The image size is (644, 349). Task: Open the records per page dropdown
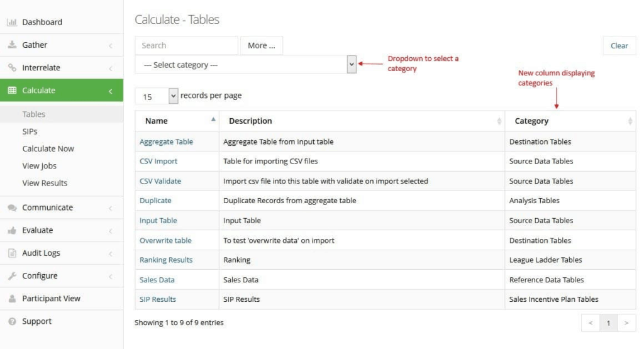pyautogui.click(x=157, y=96)
